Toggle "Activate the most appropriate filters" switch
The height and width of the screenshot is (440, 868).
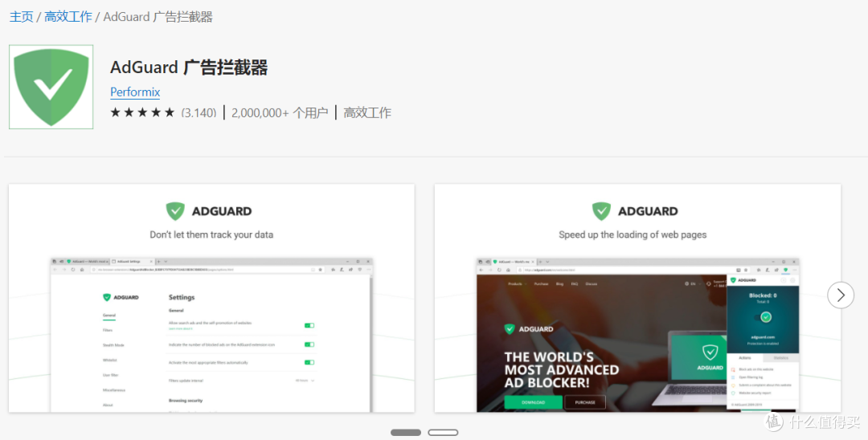(309, 362)
